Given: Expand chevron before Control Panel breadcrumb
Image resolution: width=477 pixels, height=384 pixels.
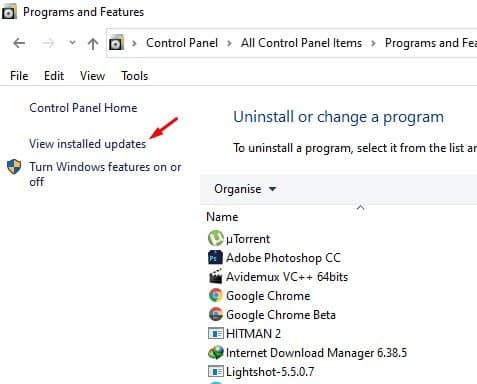Looking at the screenshot, I should 134,43.
